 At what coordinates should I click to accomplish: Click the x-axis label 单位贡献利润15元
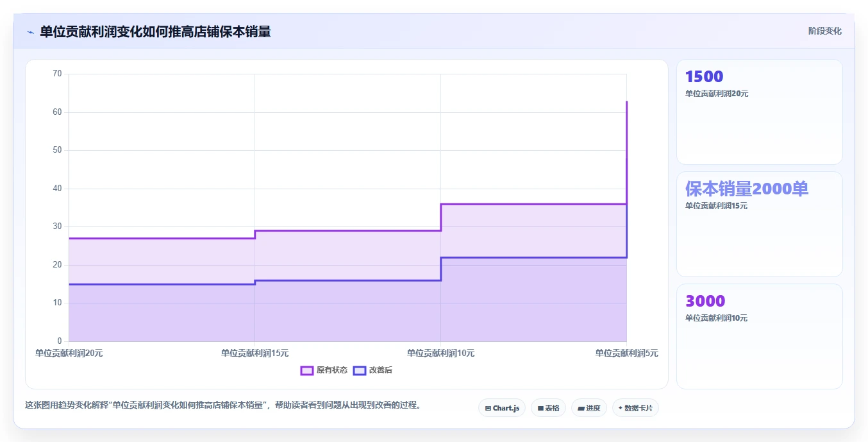click(x=255, y=353)
